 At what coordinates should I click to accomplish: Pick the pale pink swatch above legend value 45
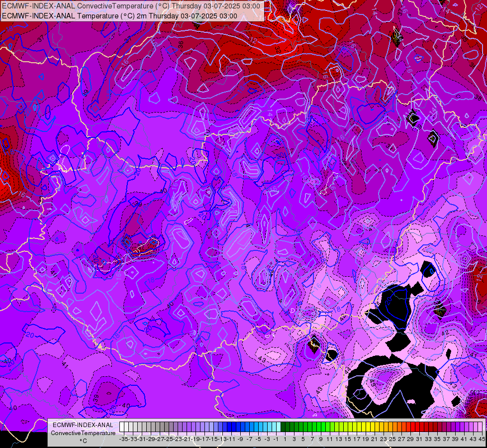480,427
